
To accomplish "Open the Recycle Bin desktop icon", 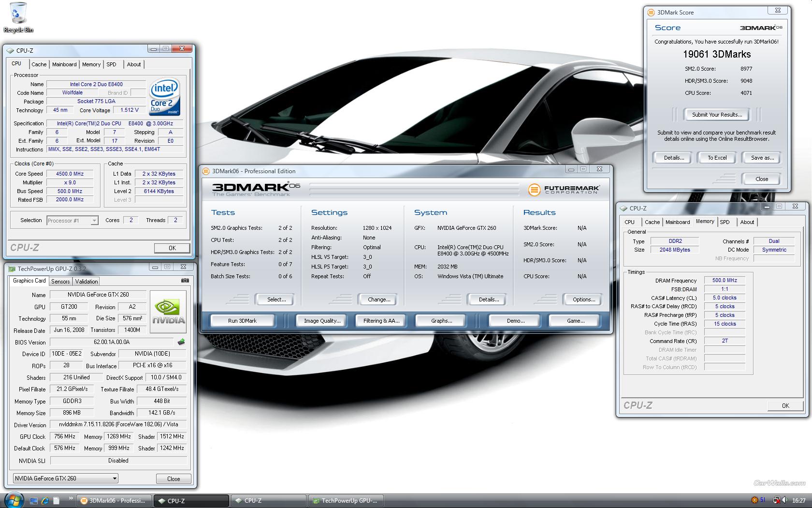I will (18, 17).
